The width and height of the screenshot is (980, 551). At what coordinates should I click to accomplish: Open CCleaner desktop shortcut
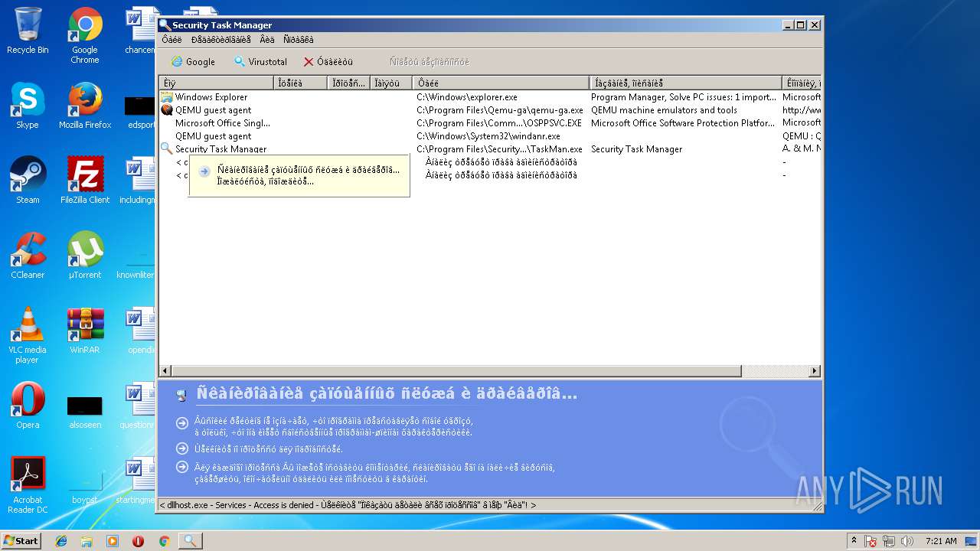[28, 255]
